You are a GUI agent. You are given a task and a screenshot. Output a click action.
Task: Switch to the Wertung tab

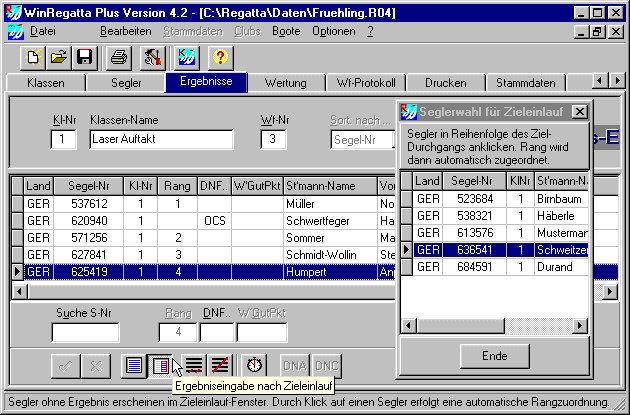pyautogui.click(x=285, y=82)
